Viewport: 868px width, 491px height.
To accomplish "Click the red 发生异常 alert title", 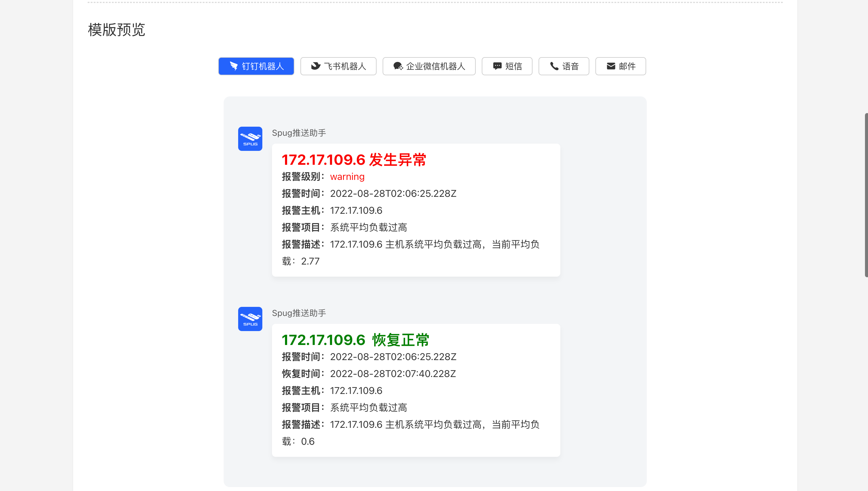I will 354,160.
